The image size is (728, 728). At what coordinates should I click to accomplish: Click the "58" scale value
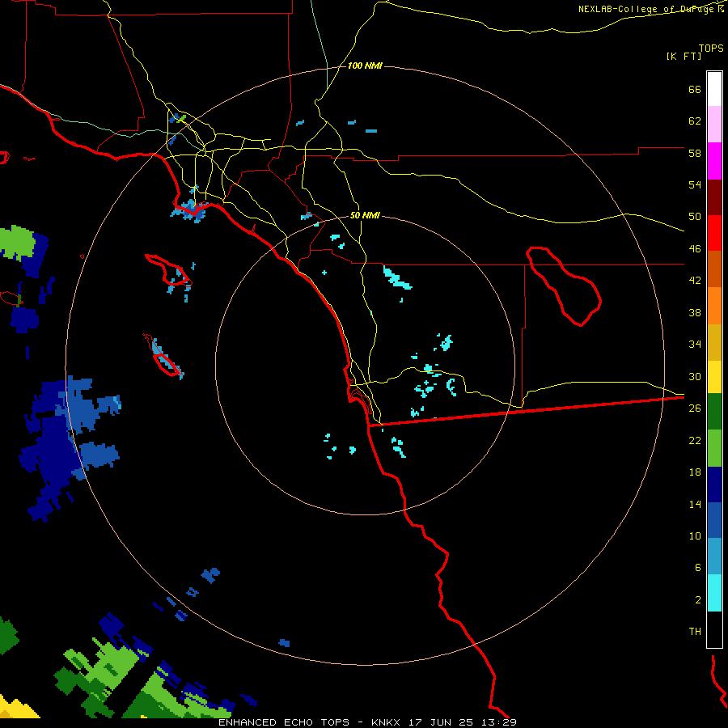[695, 153]
